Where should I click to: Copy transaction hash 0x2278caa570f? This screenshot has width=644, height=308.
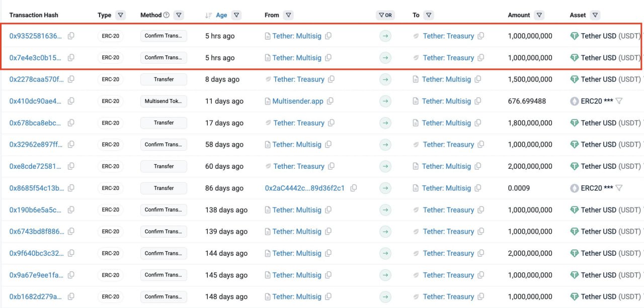(71, 79)
